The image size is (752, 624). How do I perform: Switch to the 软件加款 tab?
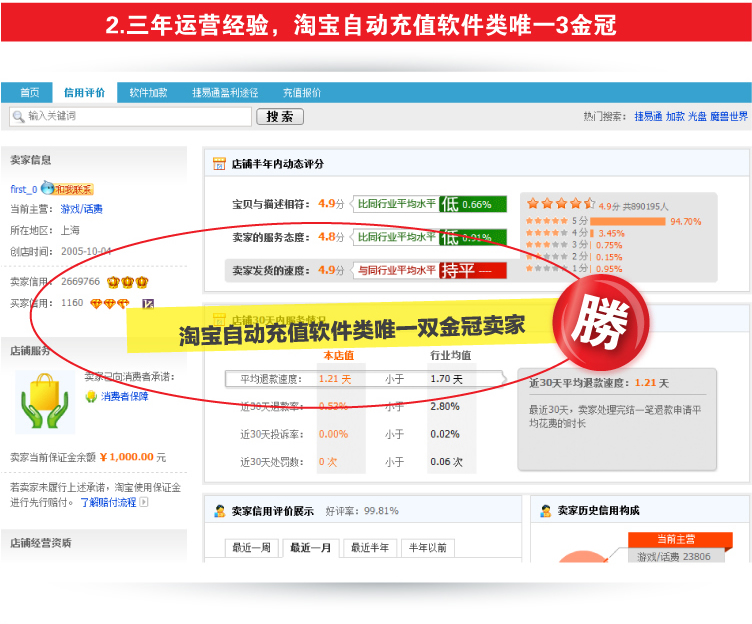(148, 93)
